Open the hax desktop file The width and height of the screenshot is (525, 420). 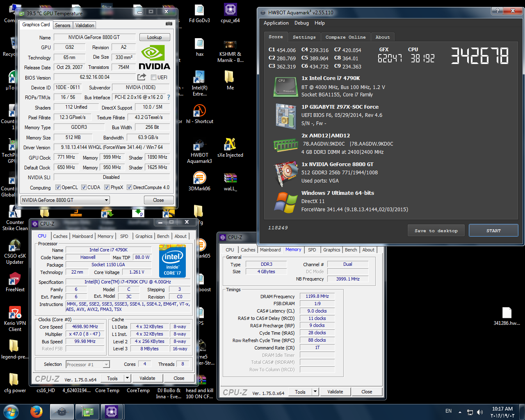(200, 47)
